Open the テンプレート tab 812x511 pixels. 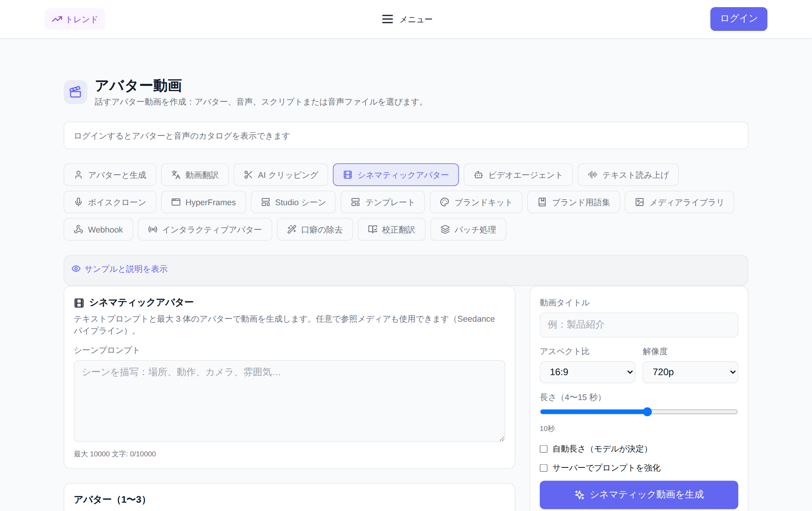383,202
